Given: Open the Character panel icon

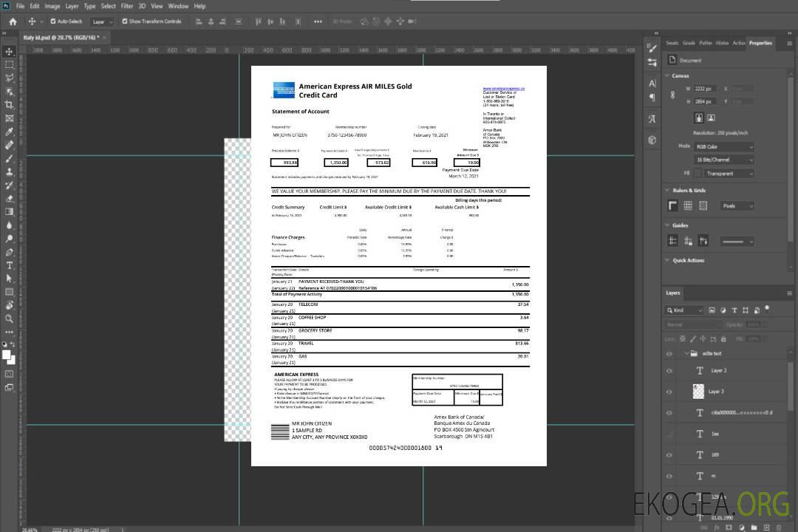Looking at the screenshot, I should [x=652, y=83].
